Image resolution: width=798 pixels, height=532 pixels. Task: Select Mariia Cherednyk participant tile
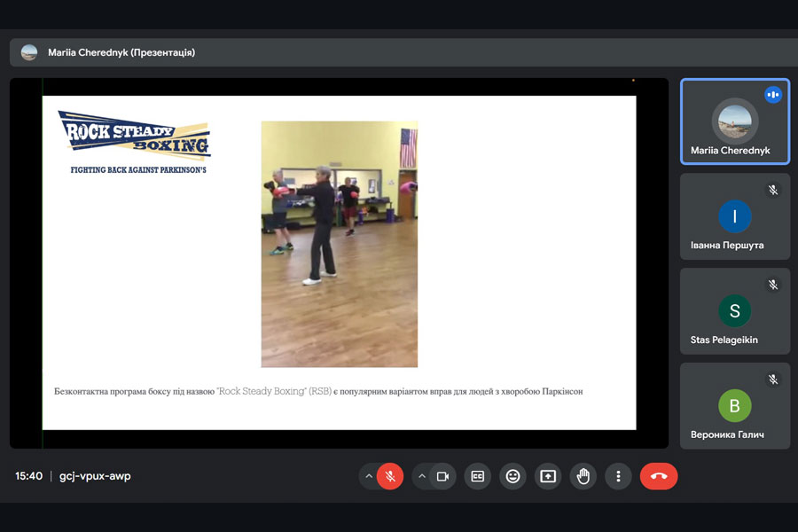[x=735, y=122]
